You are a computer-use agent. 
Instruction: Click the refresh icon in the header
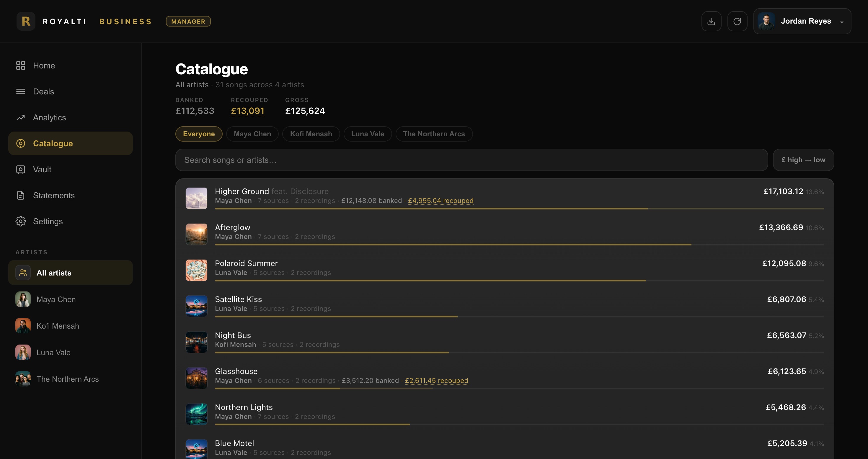737,21
